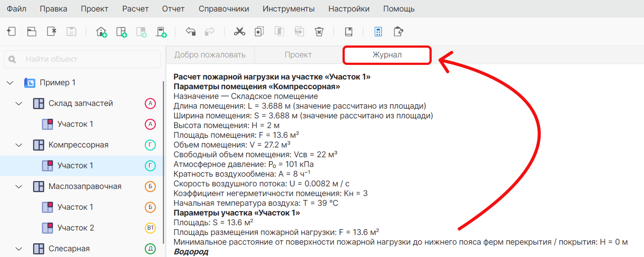Click the new project icon
This screenshot has width=644, height=257.
[x=11, y=31]
